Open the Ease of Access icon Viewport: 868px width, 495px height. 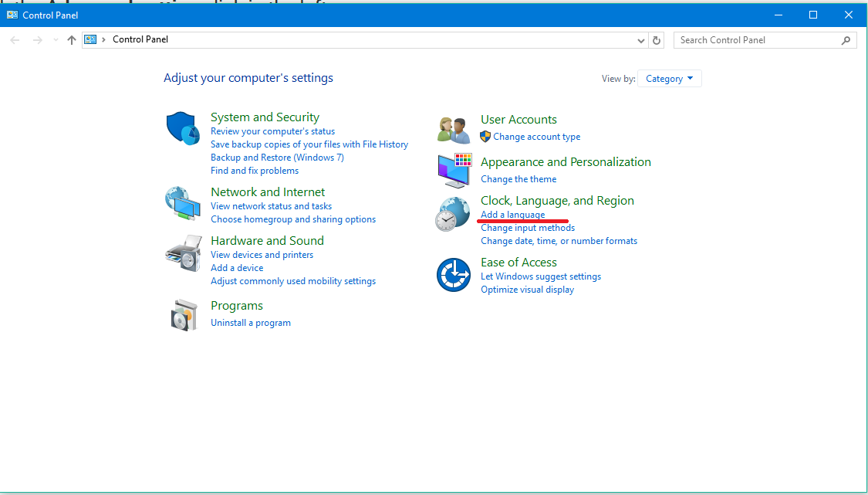tap(454, 274)
